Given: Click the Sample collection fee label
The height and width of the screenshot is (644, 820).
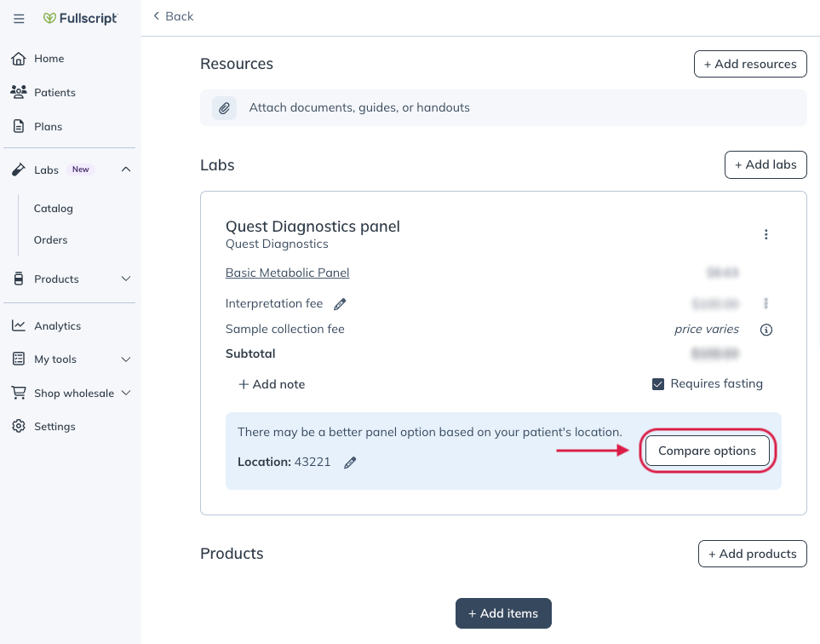Looking at the screenshot, I should 285,329.
